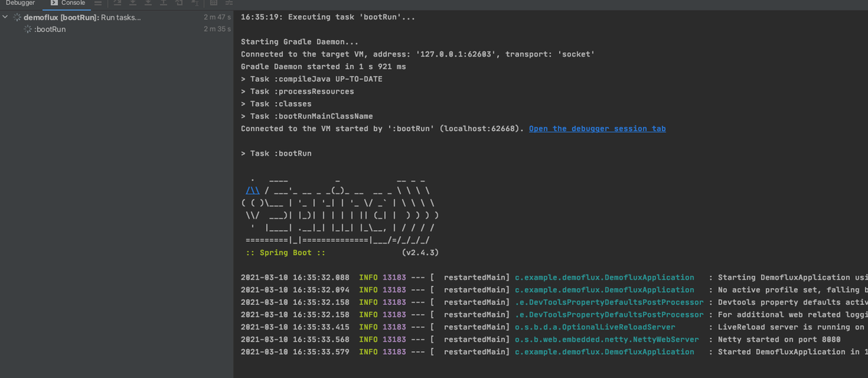Click the Evaluate Expression calculator icon
868x378 pixels.
click(213, 3)
